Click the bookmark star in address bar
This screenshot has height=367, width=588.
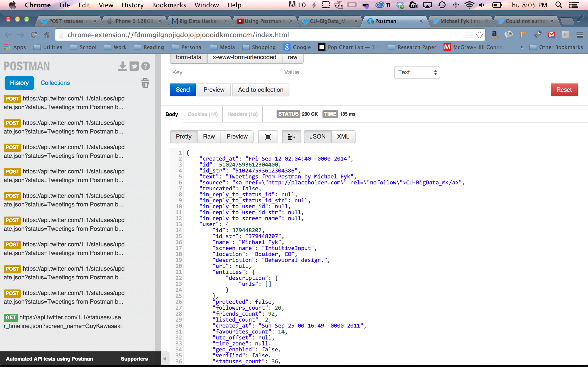pos(479,35)
